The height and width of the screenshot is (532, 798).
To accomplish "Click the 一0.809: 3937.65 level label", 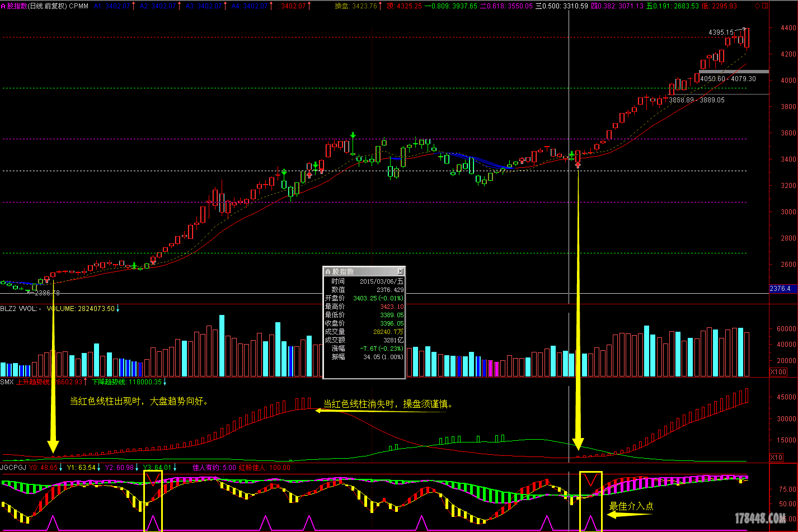I will tap(451, 6).
